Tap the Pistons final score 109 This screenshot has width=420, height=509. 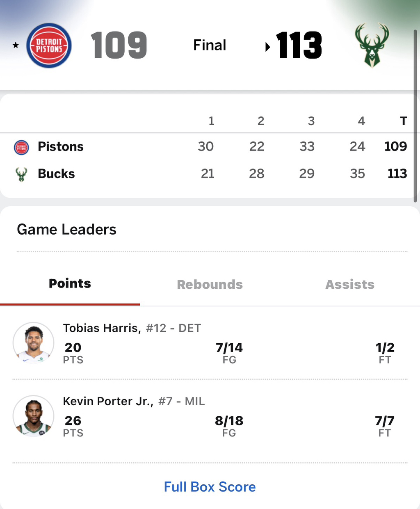click(x=119, y=45)
